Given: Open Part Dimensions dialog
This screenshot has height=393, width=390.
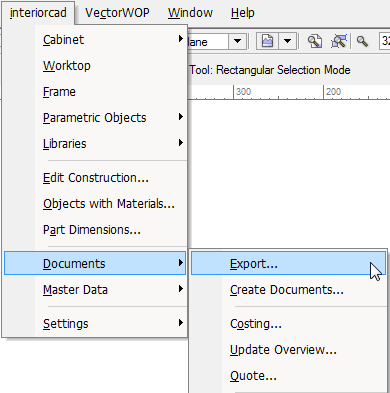Looking at the screenshot, I should (x=95, y=230).
